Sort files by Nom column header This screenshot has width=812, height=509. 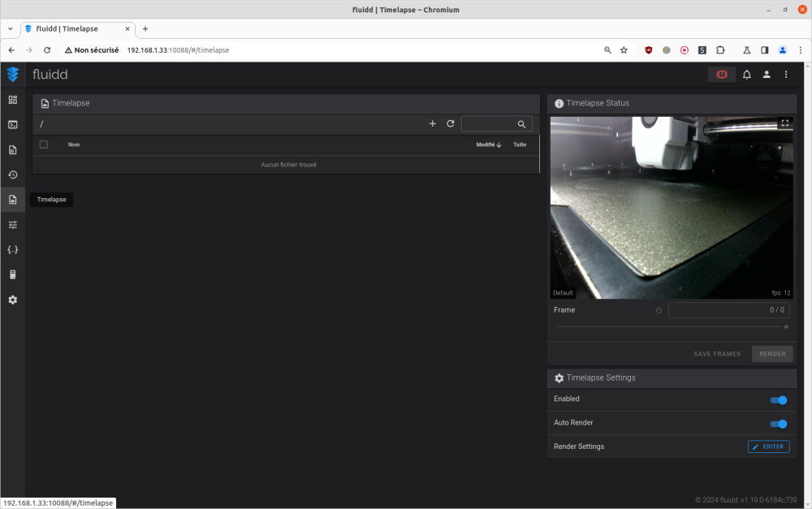(74, 145)
